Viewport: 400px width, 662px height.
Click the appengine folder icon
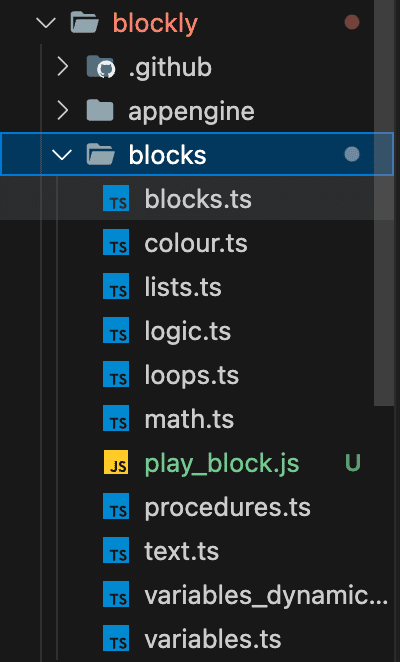pyautogui.click(x=100, y=111)
